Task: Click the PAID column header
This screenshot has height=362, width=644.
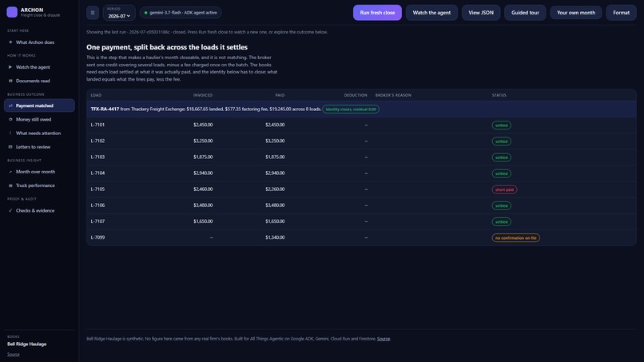Action: (280, 95)
